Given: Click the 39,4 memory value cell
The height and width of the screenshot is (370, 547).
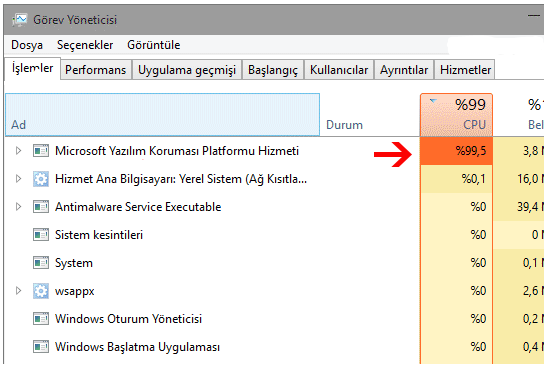Looking at the screenshot, I should click(519, 207).
